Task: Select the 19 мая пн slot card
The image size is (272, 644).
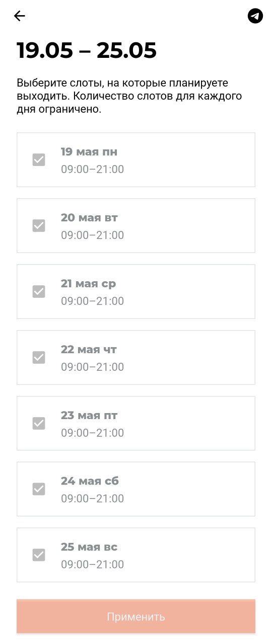Action: coord(136,160)
